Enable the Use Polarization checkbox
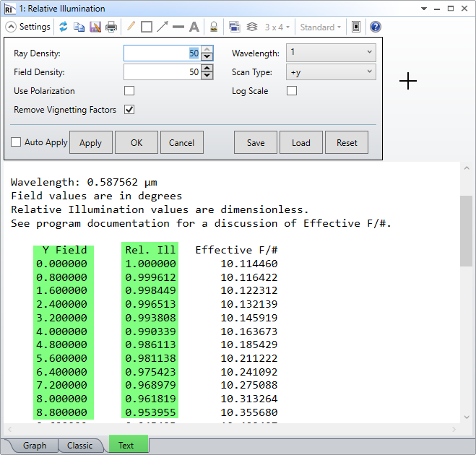The image size is (476, 455). 129,91
